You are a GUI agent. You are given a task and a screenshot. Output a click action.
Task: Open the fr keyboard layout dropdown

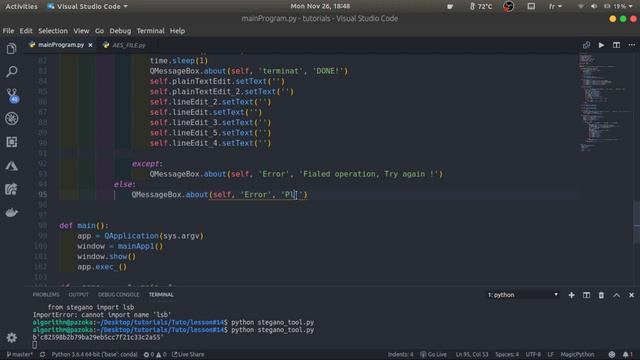pos(555,6)
